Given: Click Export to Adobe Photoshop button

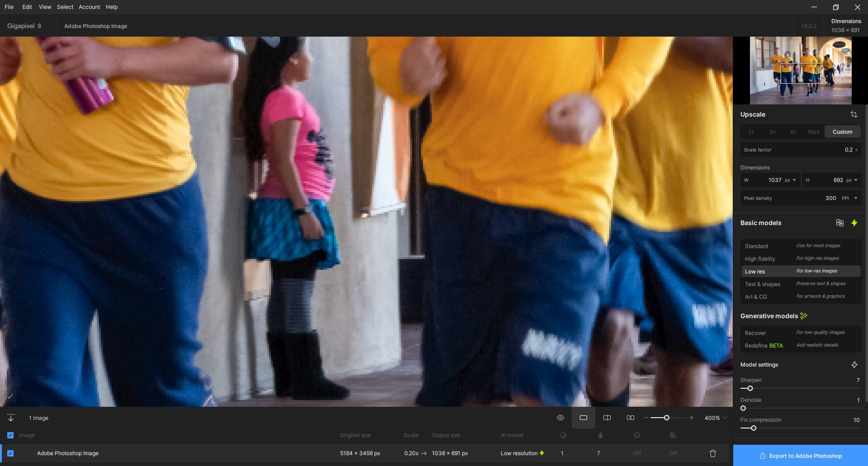Looking at the screenshot, I should (x=800, y=456).
